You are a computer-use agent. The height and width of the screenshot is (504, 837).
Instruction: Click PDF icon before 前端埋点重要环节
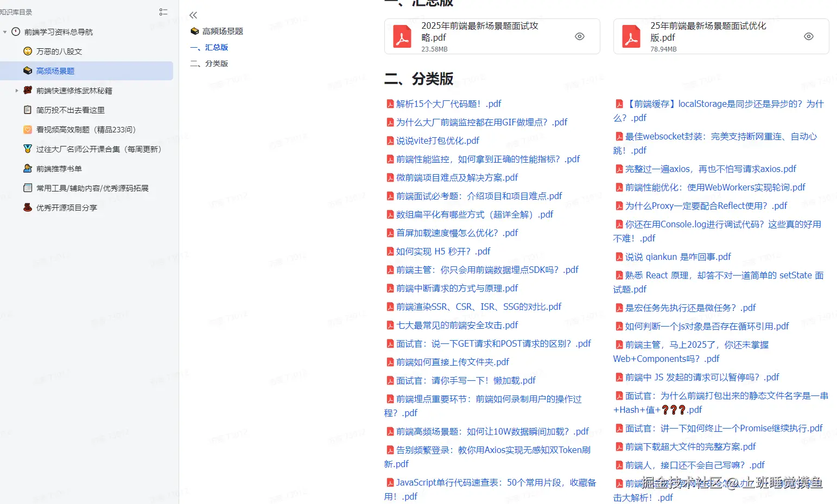pos(390,399)
